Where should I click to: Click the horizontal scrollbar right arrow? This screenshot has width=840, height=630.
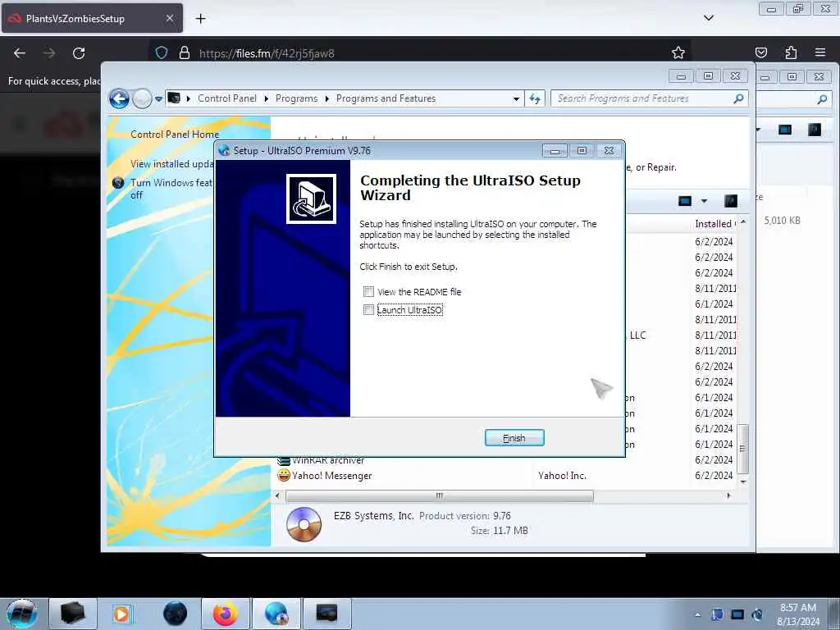(x=728, y=496)
